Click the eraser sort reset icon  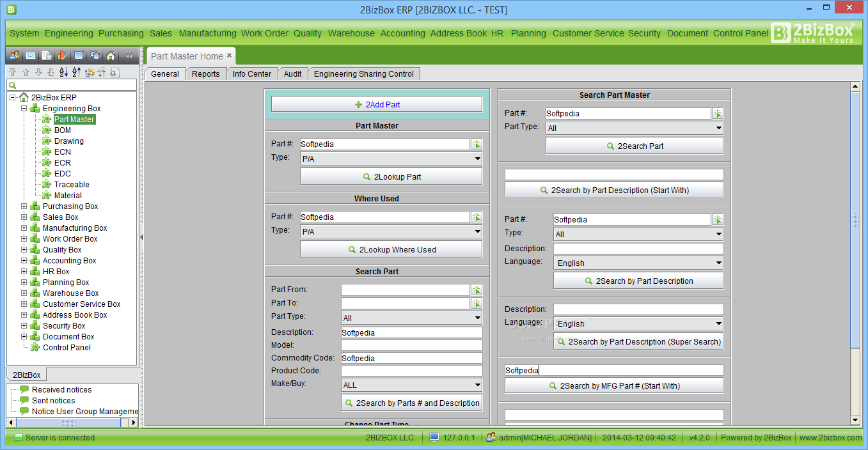coord(102,72)
